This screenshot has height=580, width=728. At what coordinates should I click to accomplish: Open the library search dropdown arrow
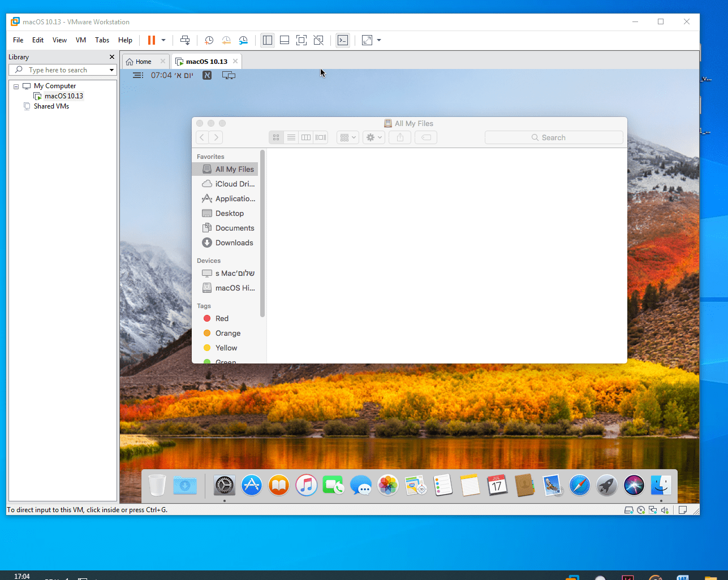(x=111, y=70)
